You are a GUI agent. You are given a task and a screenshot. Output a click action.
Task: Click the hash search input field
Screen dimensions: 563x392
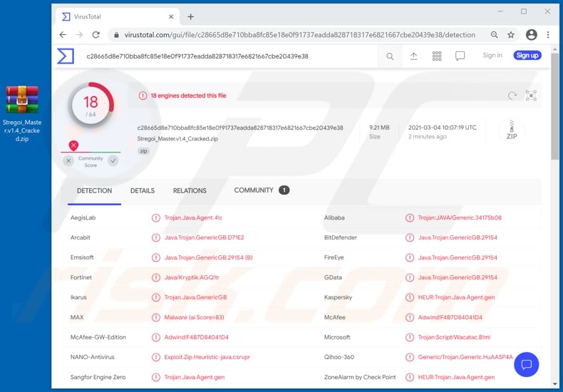tap(229, 56)
